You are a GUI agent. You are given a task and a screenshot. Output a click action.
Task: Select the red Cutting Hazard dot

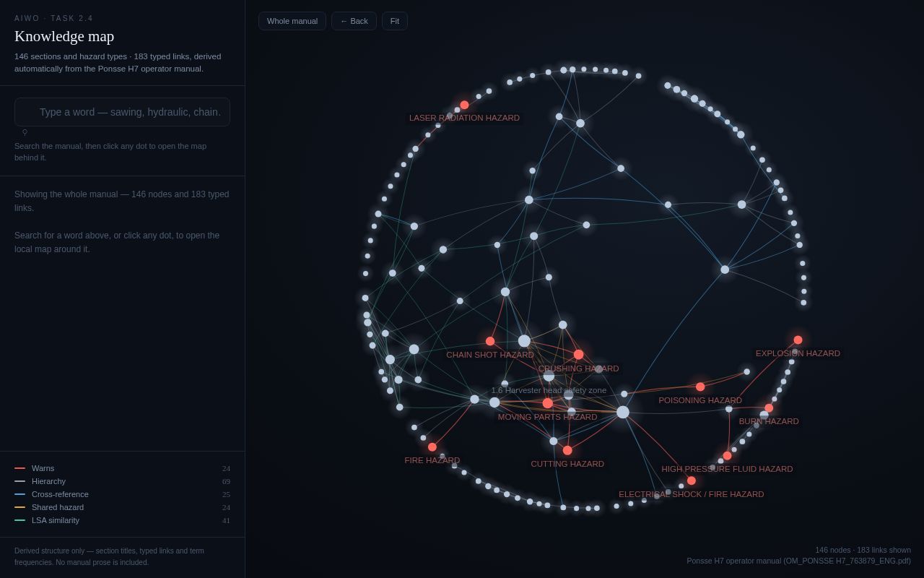click(x=567, y=450)
